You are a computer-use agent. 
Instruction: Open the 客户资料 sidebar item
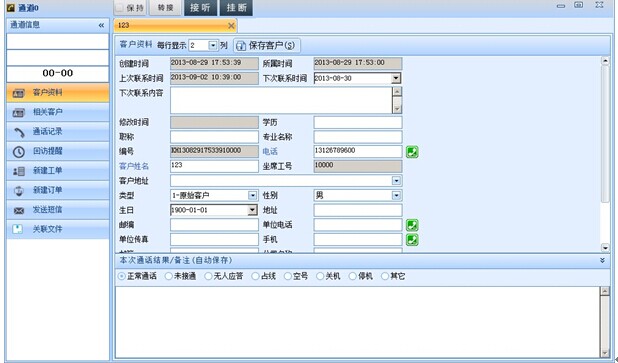point(58,93)
